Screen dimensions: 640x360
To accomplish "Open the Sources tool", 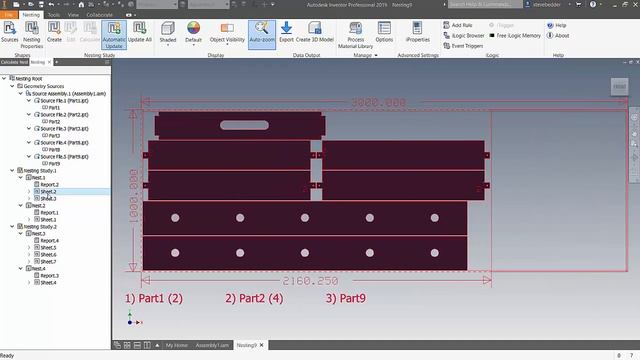I will coord(9,32).
